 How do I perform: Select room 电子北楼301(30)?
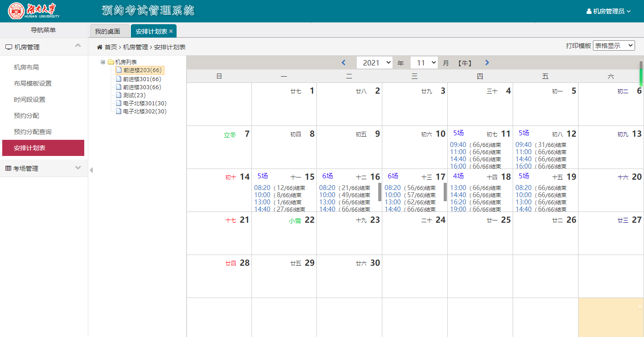click(x=145, y=103)
